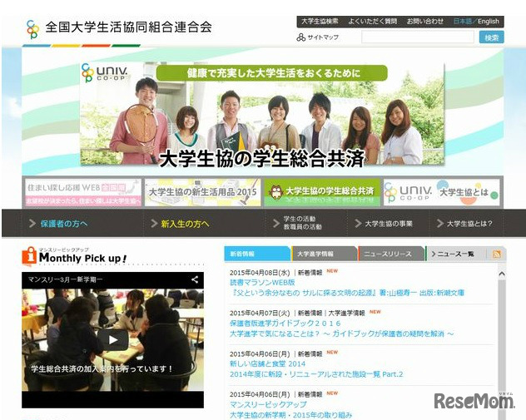Open 読書マラソンWEB版 news link
Screen dimensions: 526x420
[262, 282]
